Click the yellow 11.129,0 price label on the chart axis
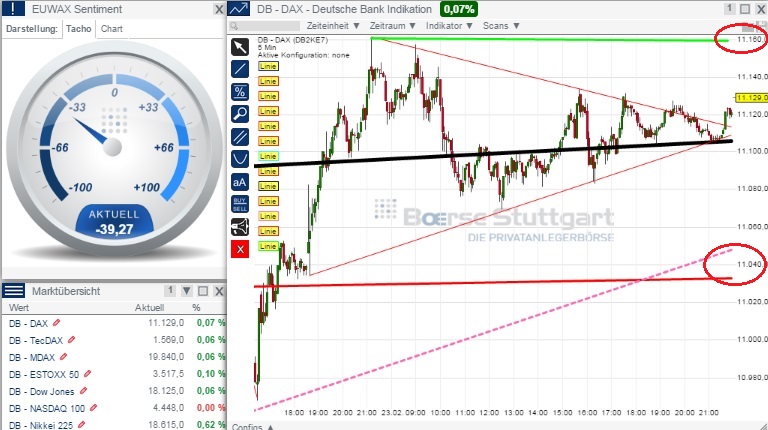Image resolution: width=768 pixels, height=430 pixels. click(x=752, y=98)
